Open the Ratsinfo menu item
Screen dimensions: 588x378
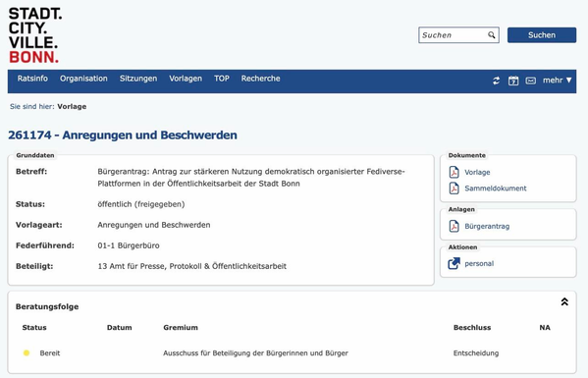[32, 79]
